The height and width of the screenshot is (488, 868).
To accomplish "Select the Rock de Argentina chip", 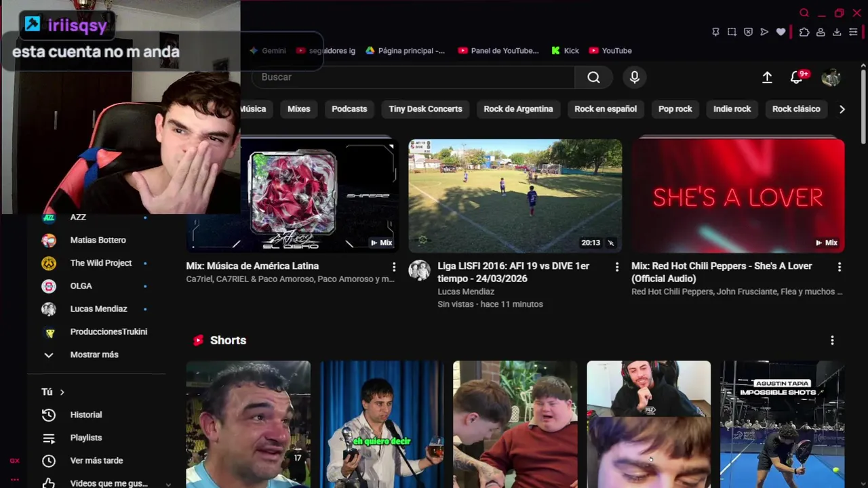I will pyautogui.click(x=518, y=109).
